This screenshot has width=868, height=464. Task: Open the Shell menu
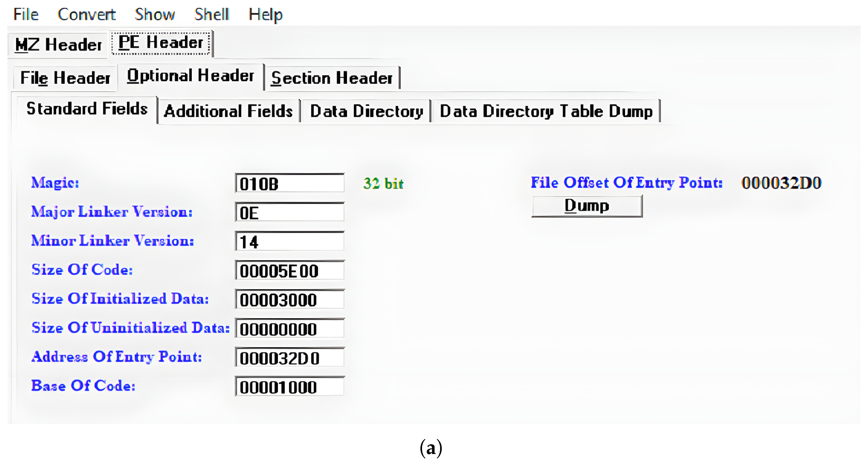pos(212,14)
